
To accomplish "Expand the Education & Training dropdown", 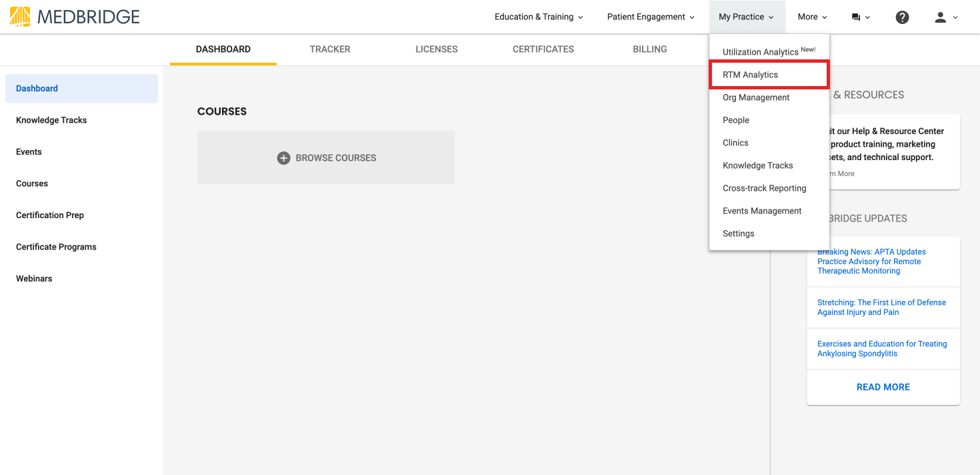I will pos(539,17).
